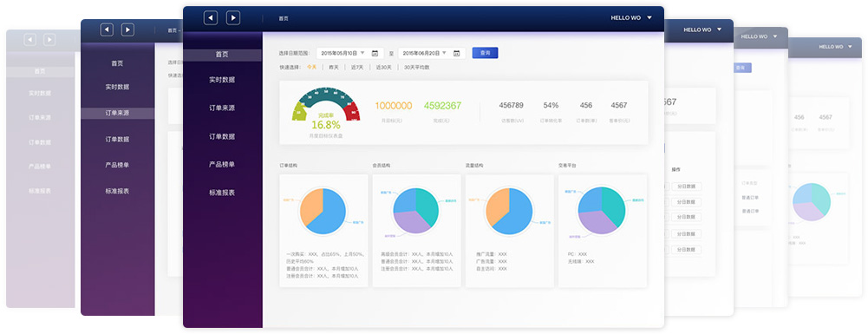Select the 今天 quick filter
Screen dimensions: 868x334
click(311, 67)
